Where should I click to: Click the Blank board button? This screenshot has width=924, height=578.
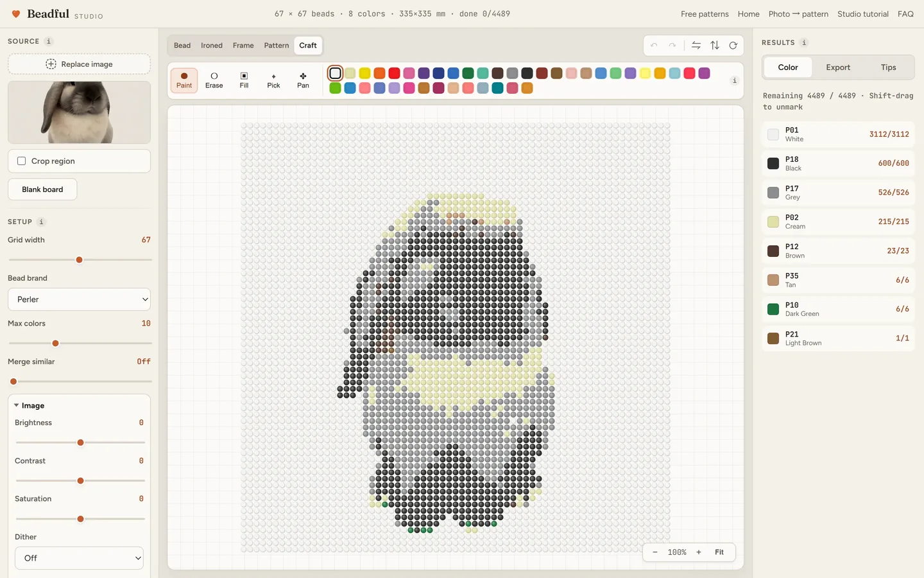[42, 189]
